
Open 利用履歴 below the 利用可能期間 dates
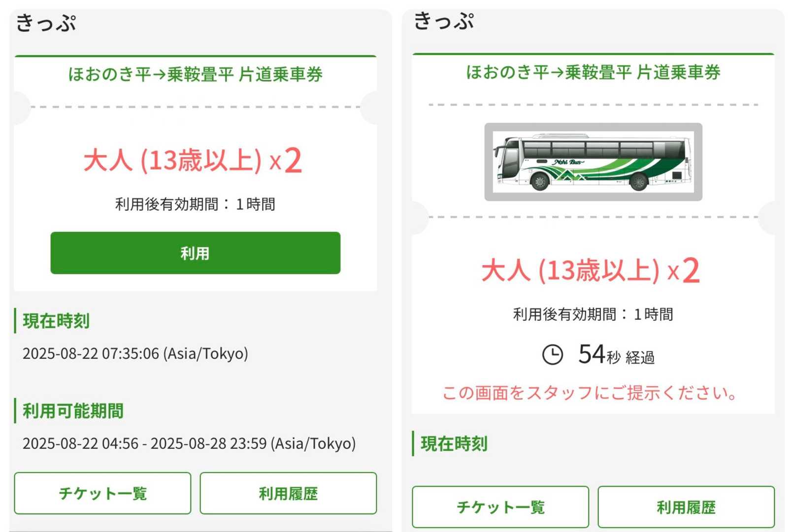[288, 493]
